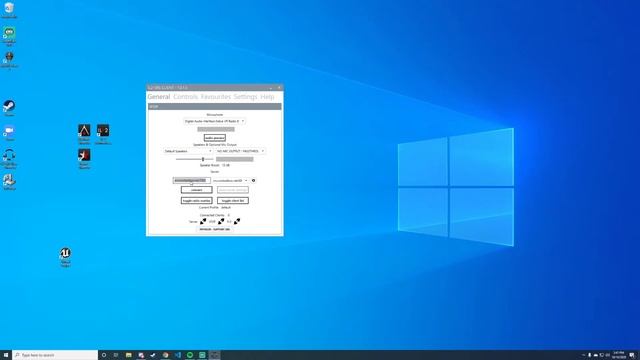The height and width of the screenshot is (360, 640).
Task: Open the notification center icon
Action: [632, 355]
